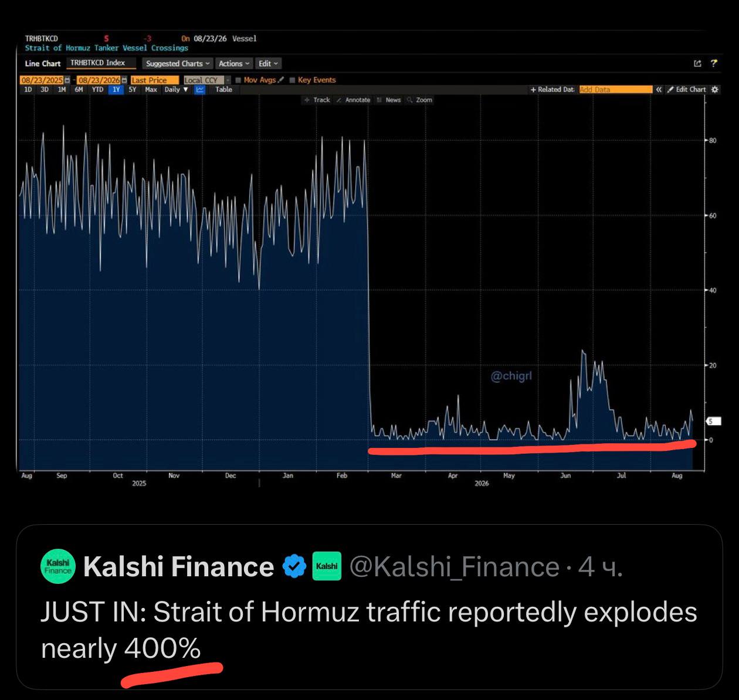Screen dimensions: 739x700
Task: Open chart settings gear icon
Action: point(714,90)
